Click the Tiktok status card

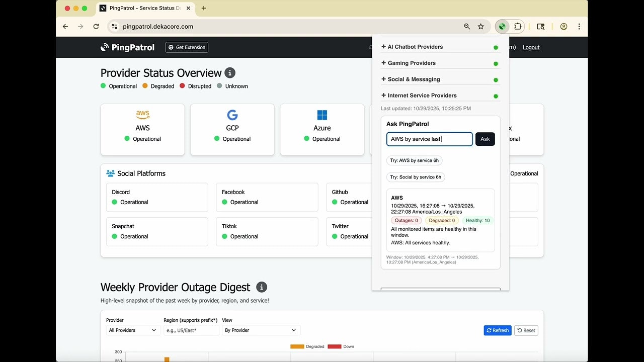[x=267, y=232]
